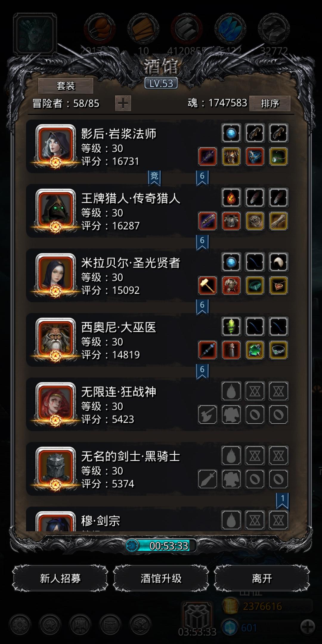Tap 影后's gold chest armor icon
Image resolution: width=322 pixels, height=644 pixels.
click(231, 157)
